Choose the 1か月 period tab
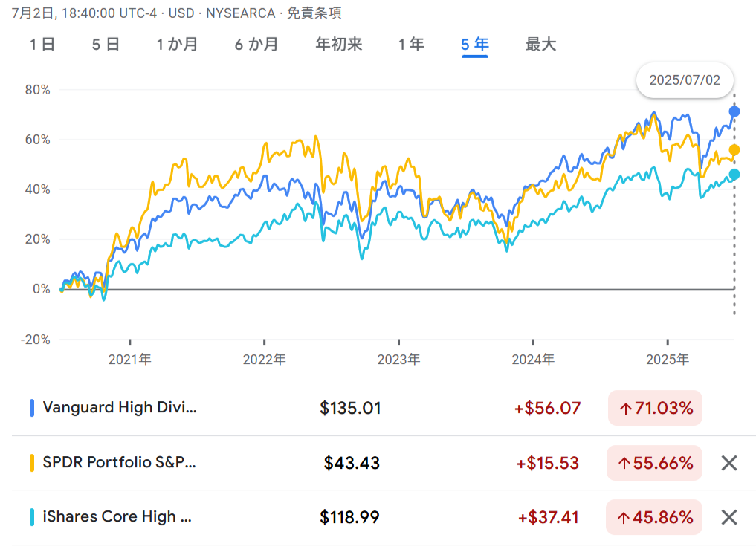 [177, 45]
